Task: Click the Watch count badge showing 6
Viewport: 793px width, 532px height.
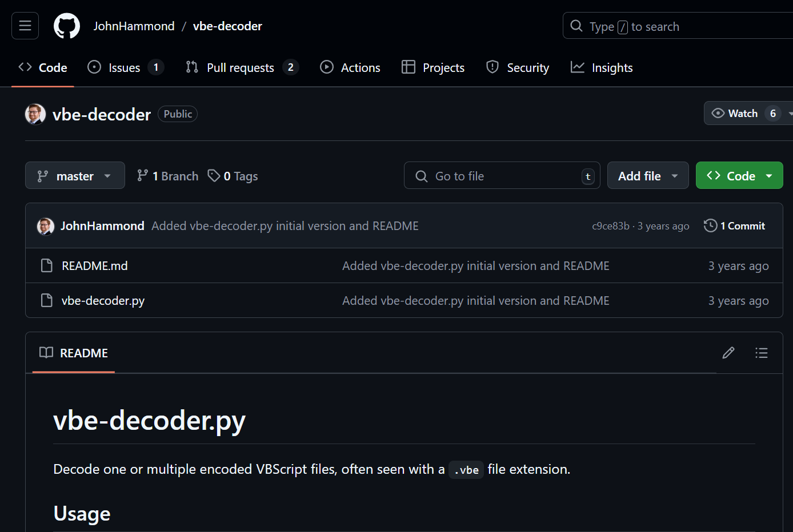Action: (x=773, y=114)
